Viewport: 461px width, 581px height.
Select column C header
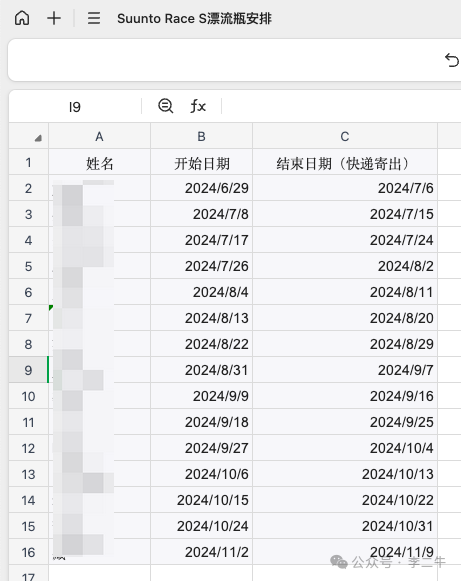pyautogui.click(x=345, y=136)
